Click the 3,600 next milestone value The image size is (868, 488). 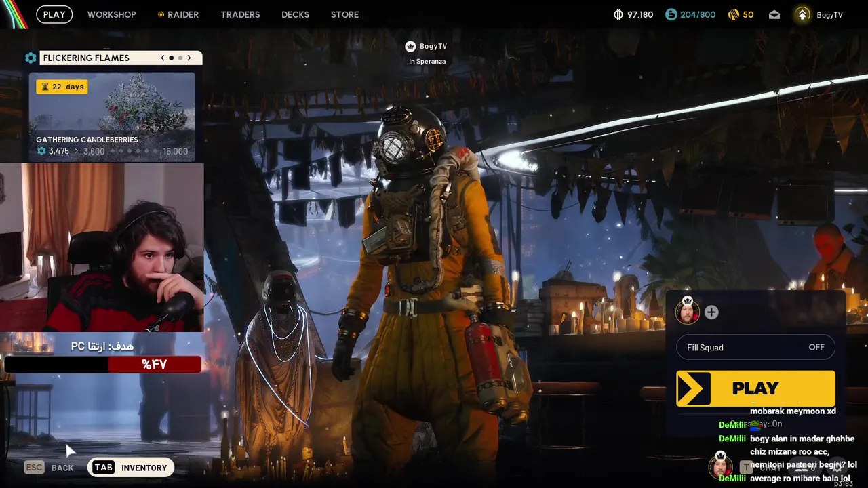[x=94, y=151]
